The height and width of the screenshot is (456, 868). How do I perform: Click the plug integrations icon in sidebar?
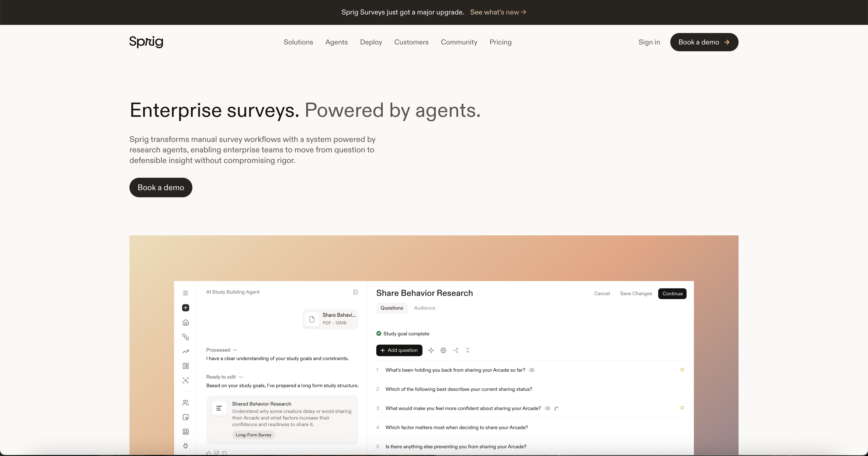[x=185, y=446]
